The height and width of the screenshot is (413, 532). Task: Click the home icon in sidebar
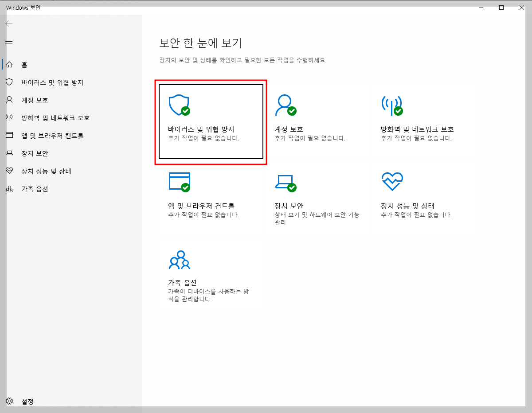pos(9,65)
